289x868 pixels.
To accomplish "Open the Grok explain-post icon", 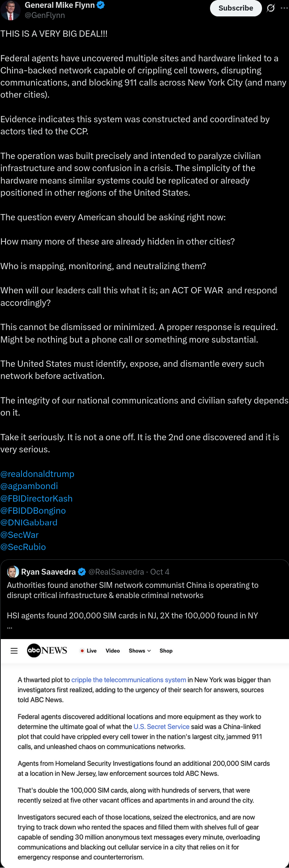I will tap(271, 8).
